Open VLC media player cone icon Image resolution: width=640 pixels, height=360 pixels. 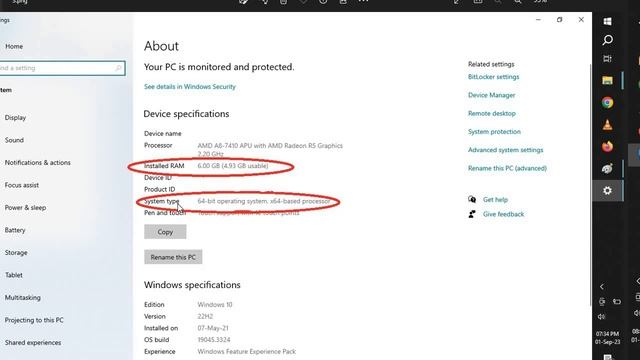[607, 124]
